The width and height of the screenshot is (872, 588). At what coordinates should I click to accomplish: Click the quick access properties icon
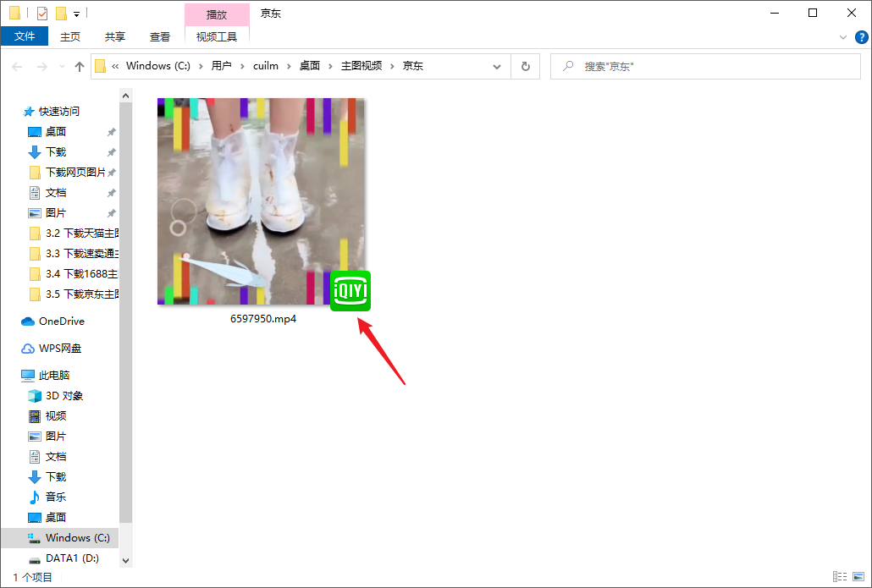(42, 14)
